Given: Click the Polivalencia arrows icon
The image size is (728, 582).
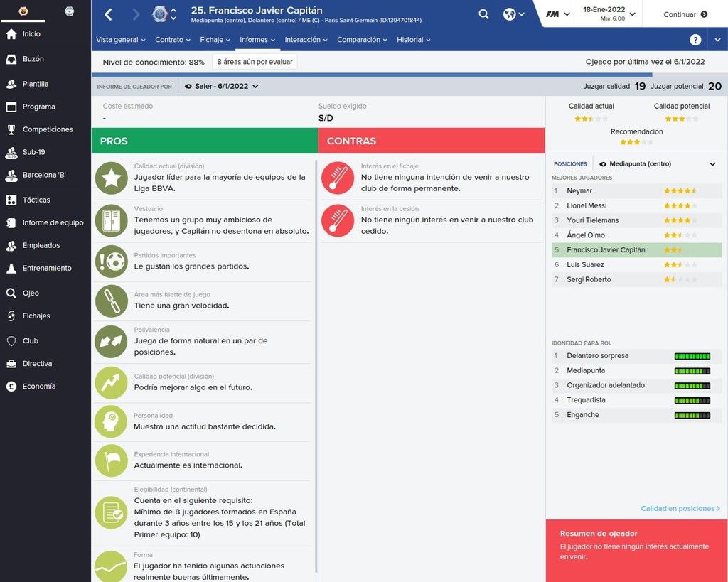Looking at the screenshot, I should point(112,341).
